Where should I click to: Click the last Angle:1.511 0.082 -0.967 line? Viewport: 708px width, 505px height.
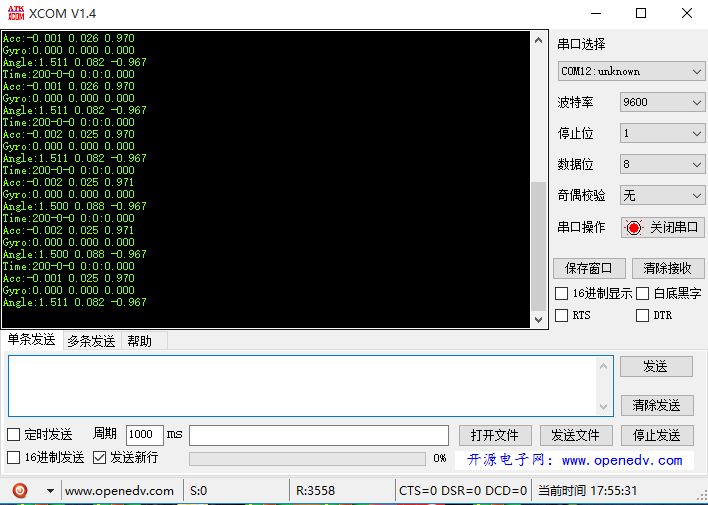point(75,302)
